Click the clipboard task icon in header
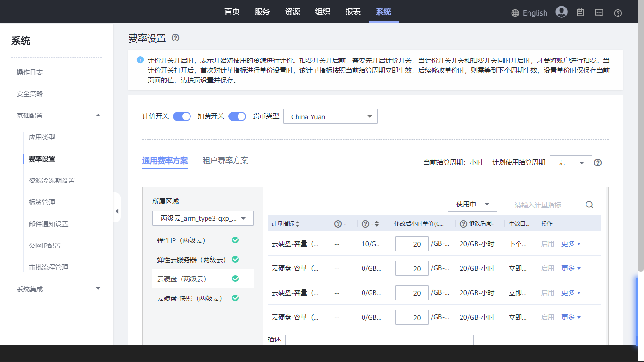Screen dimensions: 644x362 [580, 13]
